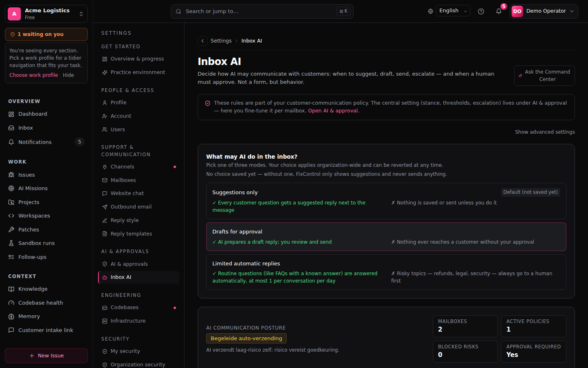Click the Customer intake link chat icon
588x368 pixels.
[11, 330]
